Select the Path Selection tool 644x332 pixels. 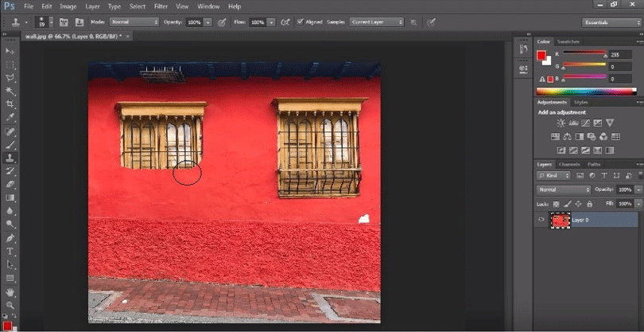(x=10, y=264)
